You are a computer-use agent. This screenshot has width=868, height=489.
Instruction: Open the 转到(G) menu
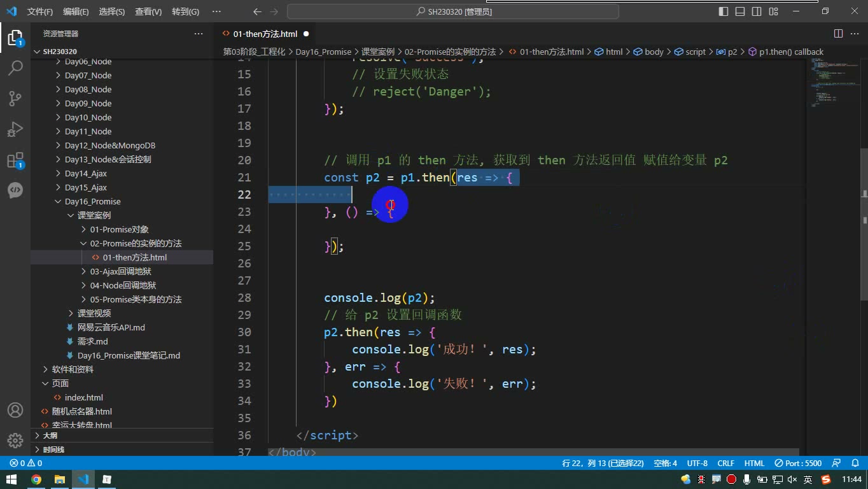point(185,11)
